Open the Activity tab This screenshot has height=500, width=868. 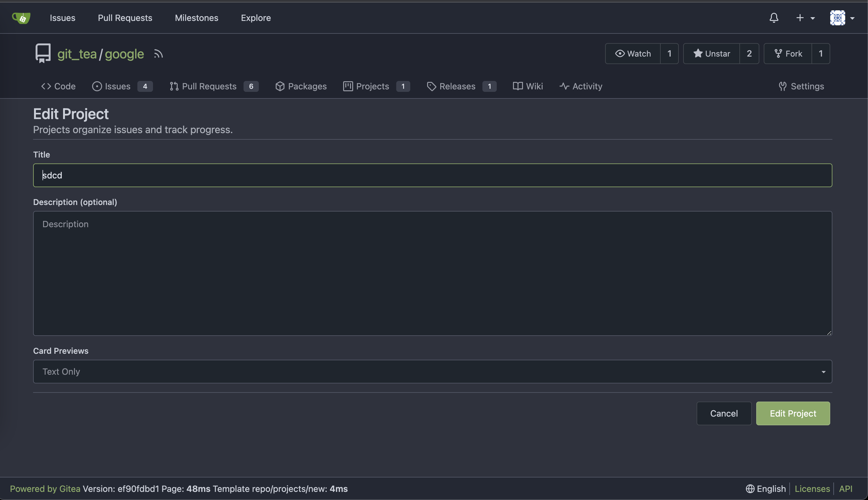pos(580,86)
